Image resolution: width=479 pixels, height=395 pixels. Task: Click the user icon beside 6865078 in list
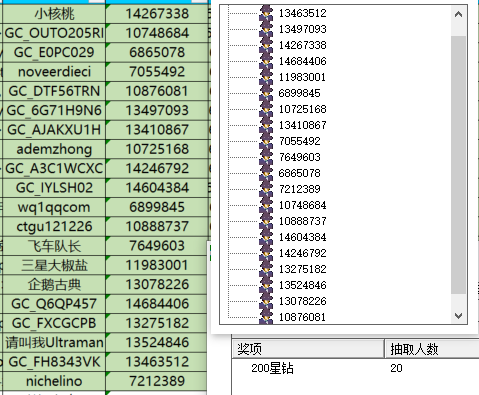point(266,173)
